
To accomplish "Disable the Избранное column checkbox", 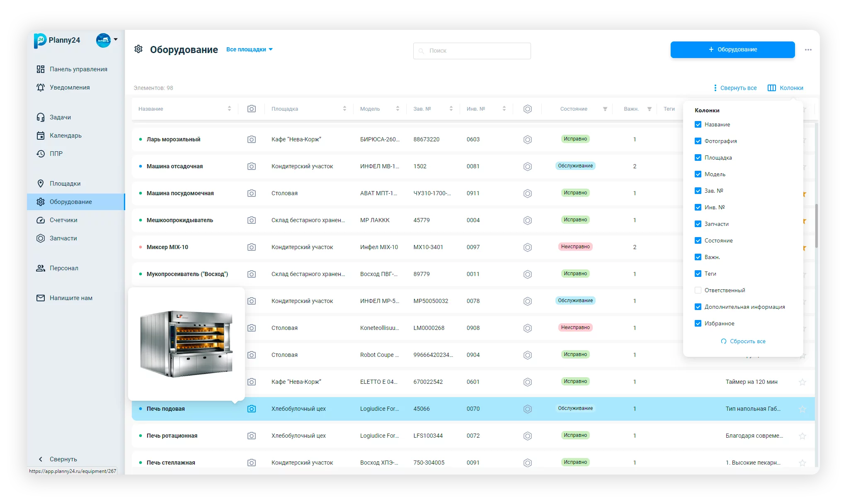I will tap(698, 323).
